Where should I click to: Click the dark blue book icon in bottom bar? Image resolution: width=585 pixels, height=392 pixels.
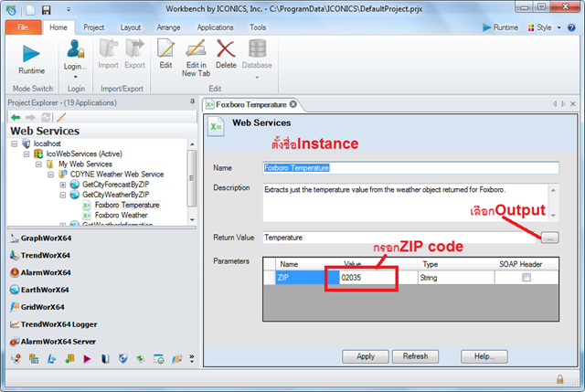pyautogui.click(x=105, y=359)
